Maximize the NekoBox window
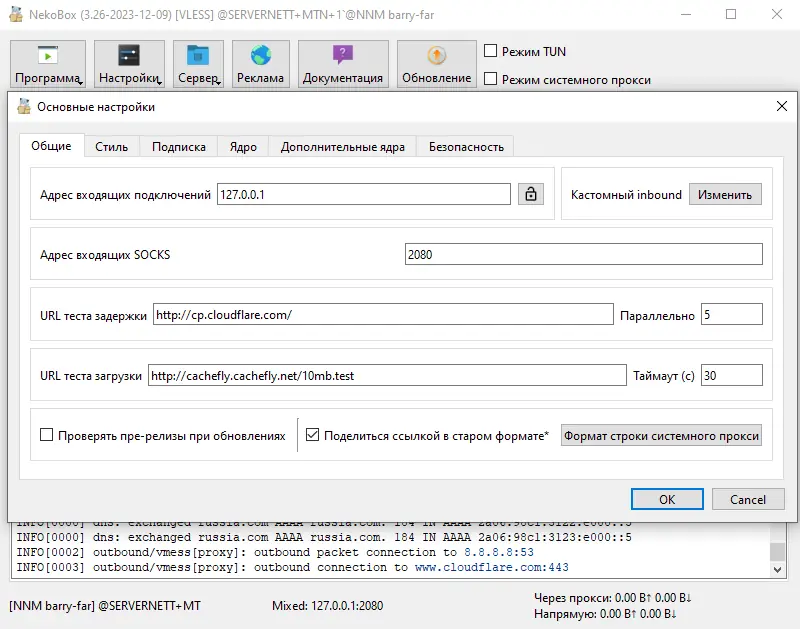The image size is (800, 629). 731,14
